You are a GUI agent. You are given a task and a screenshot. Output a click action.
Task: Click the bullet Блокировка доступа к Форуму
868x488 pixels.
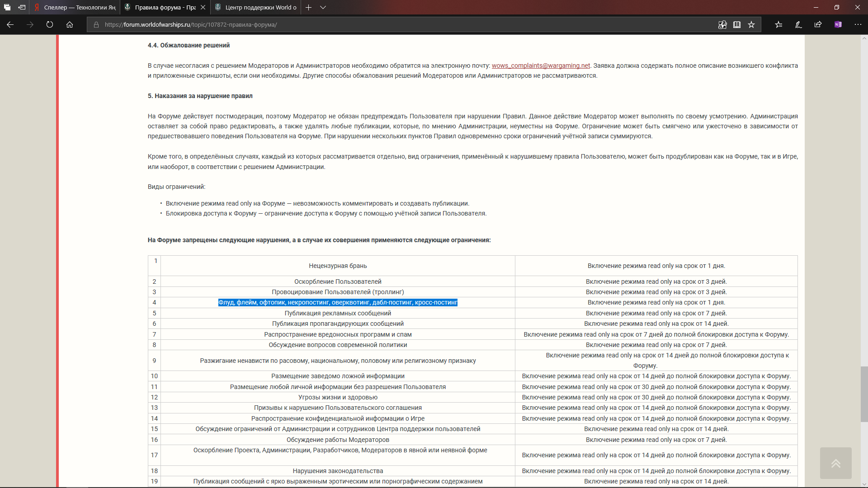(x=326, y=213)
